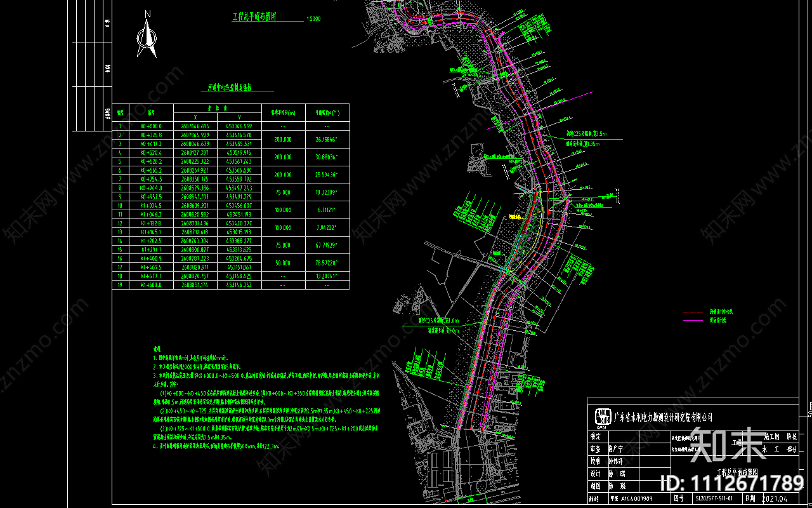Viewport: 812px width, 508px height.
Task: Click the '设计' row label in title block
Action: pyautogui.click(x=594, y=473)
